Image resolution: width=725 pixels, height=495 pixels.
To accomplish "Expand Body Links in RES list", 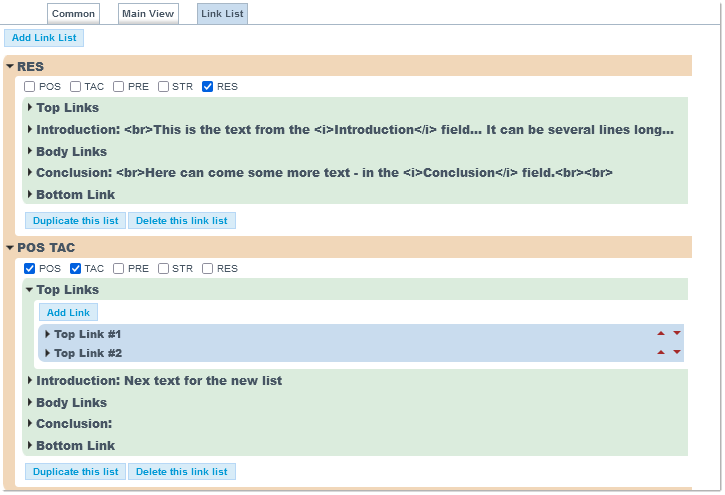I will (30, 152).
